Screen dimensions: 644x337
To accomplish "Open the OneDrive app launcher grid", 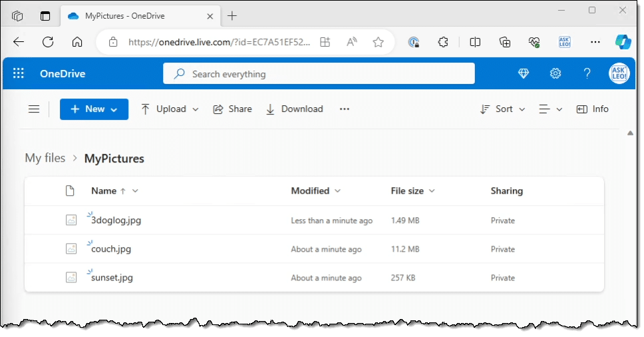I will (19, 74).
